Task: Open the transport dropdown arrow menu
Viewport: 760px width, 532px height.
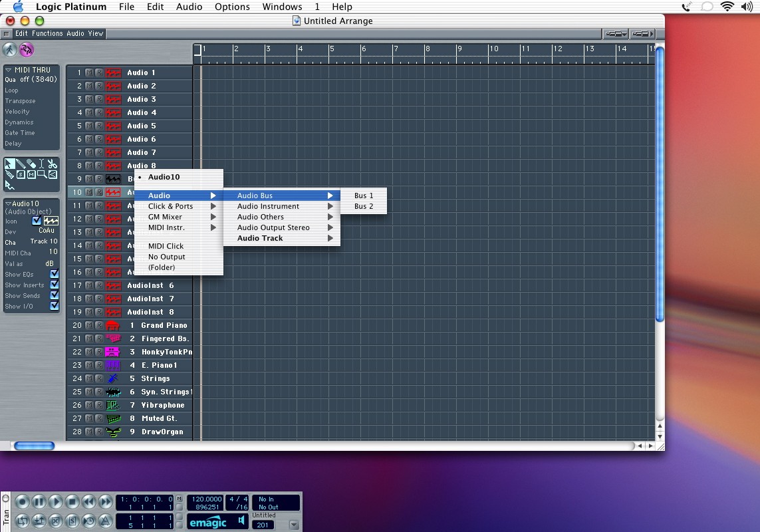Action: pyautogui.click(x=293, y=524)
